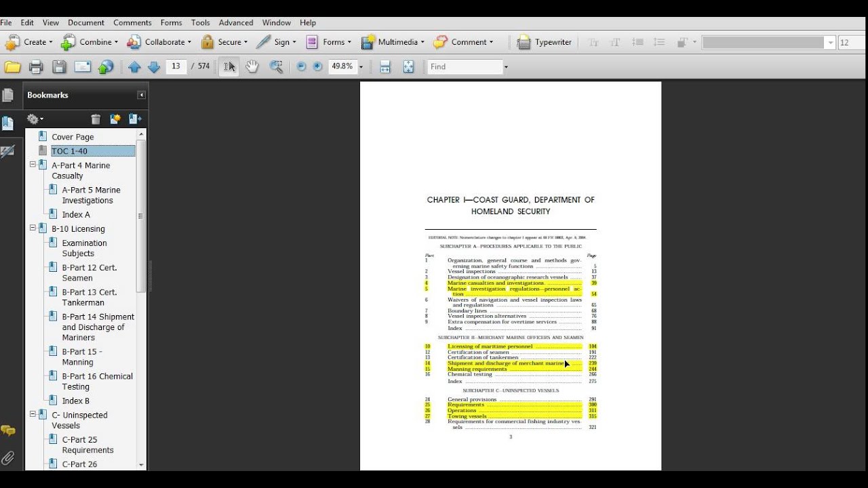Image resolution: width=868 pixels, height=488 pixels.
Task: Click the page number input field
Action: [176, 66]
